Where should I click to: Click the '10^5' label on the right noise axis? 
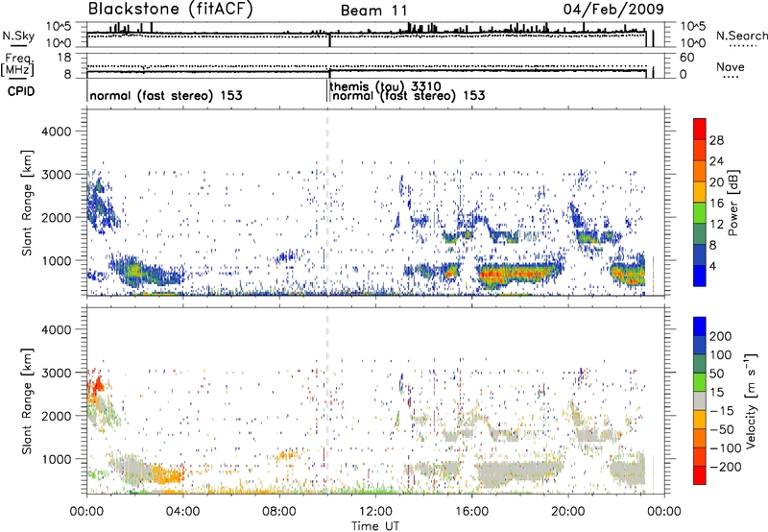(693, 27)
